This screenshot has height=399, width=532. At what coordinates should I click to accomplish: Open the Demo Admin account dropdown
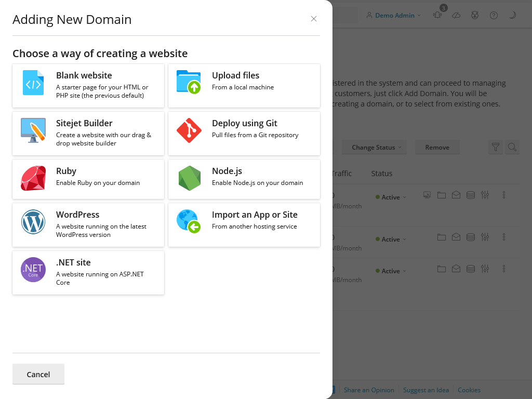pyautogui.click(x=394, y=16)
